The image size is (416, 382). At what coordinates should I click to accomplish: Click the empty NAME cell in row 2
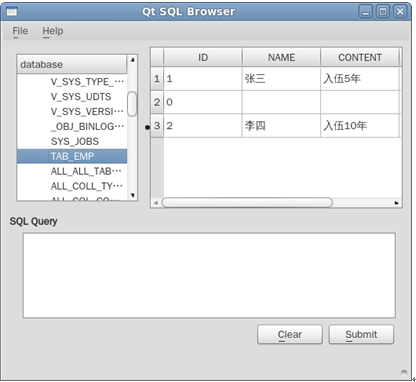pyautogui.click(x=281, y=102)
